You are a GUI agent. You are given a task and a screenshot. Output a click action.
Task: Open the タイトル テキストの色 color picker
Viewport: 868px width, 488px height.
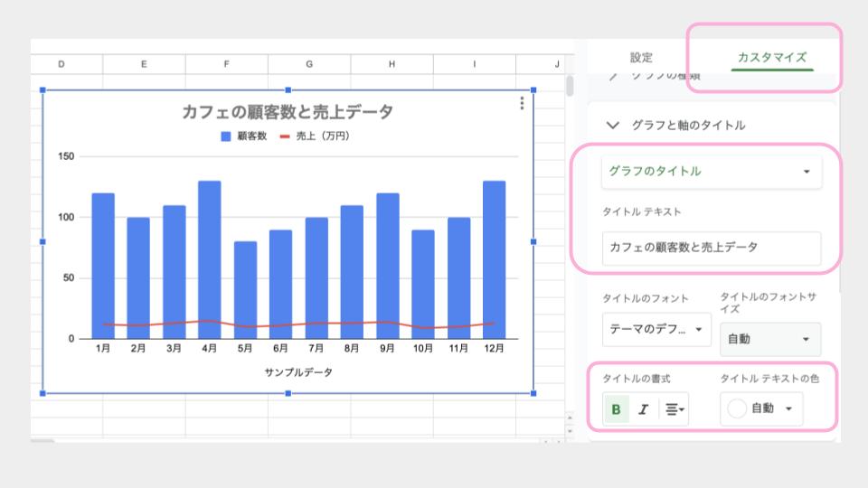[761, 408]
